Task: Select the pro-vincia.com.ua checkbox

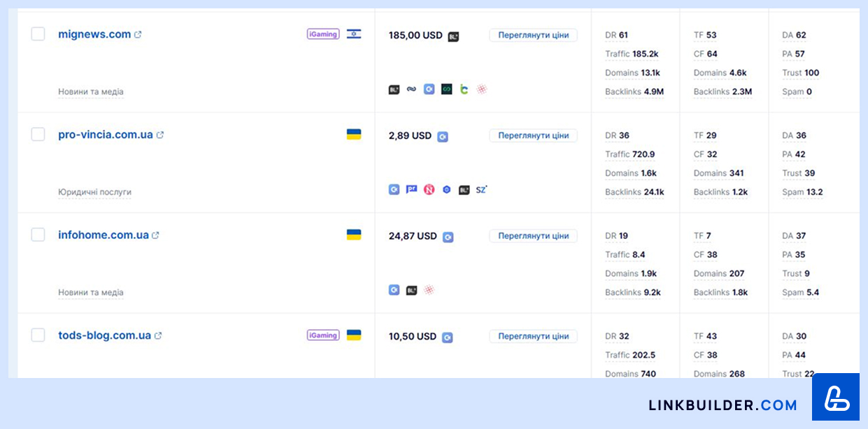Action: pos(38,134)
